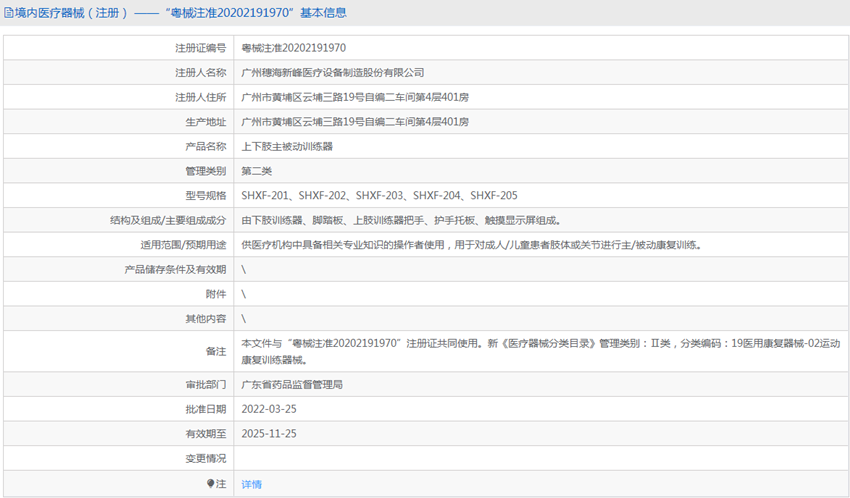
Task: Select registrant name 广州穗海新峰医疗设备制造股份有限公司
Action: click(332, 73)
